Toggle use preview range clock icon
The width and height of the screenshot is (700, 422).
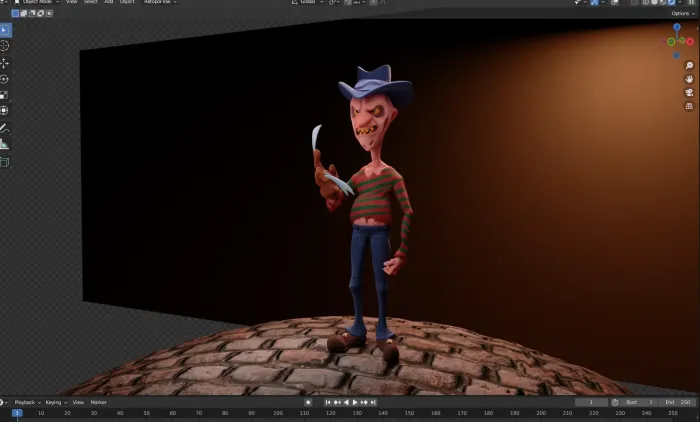click(615, 402)
